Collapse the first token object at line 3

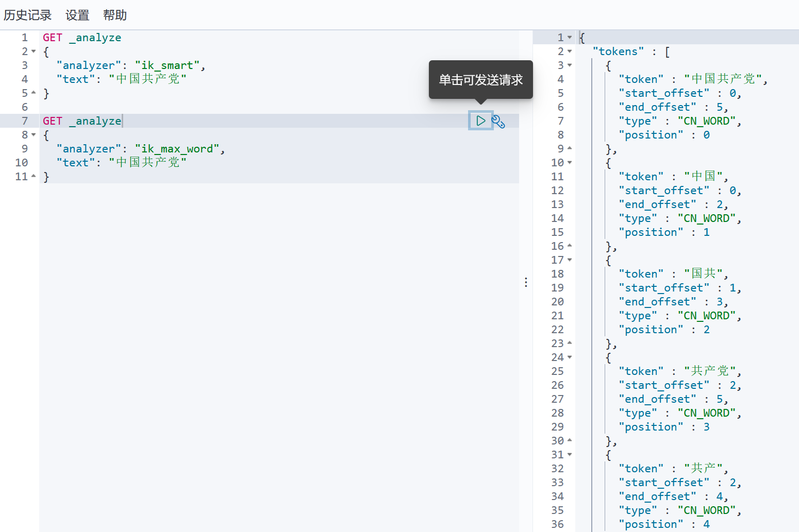[570, 65]
